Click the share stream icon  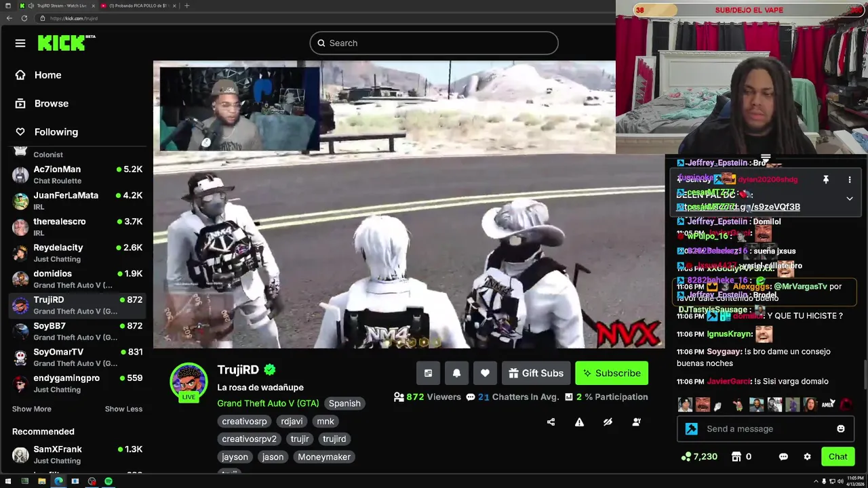pyautogui.click(x=551, y=422)
